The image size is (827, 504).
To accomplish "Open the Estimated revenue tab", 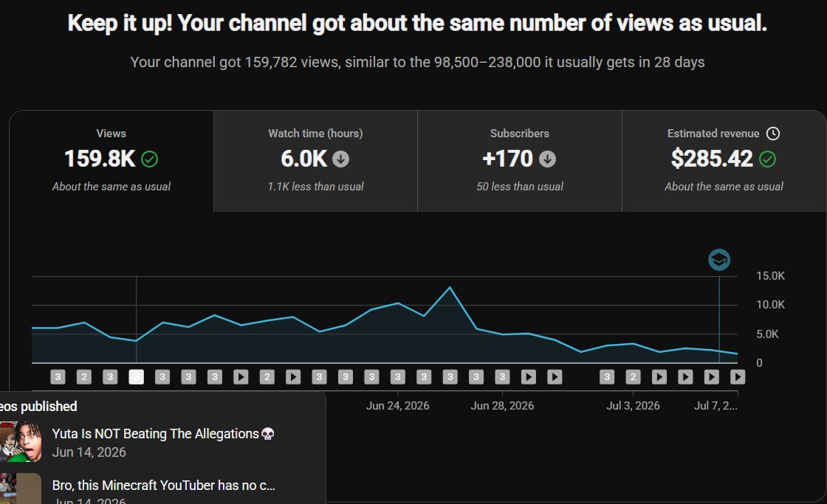I will (x=724, y=161).
